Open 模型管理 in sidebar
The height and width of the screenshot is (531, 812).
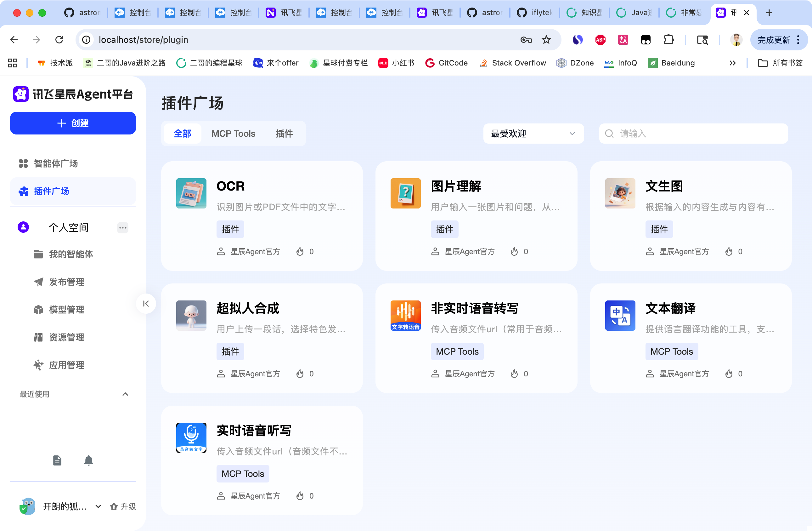pyautogui.click(x=66, y=310)
